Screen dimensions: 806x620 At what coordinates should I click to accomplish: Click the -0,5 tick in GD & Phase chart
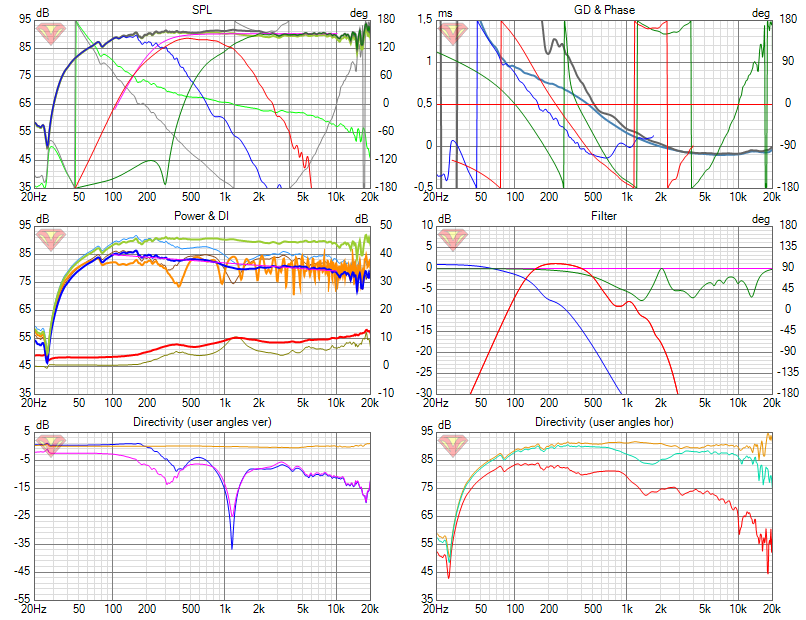click(424, 188)
